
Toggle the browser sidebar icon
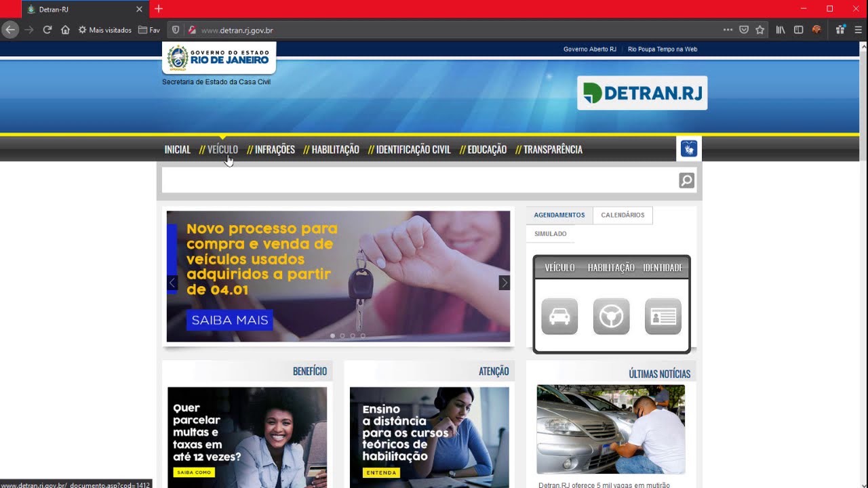(x=798, y=30)
